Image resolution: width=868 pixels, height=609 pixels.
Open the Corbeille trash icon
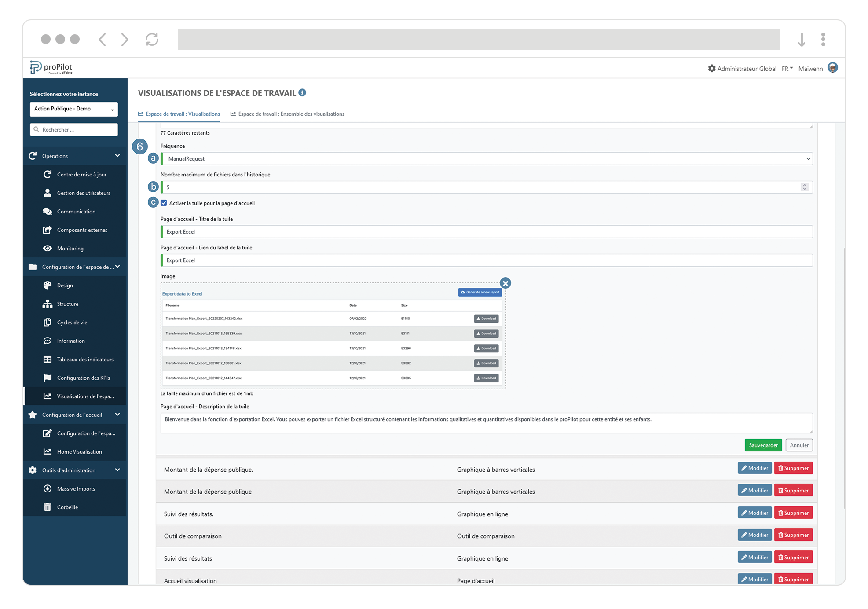[48, 507]
